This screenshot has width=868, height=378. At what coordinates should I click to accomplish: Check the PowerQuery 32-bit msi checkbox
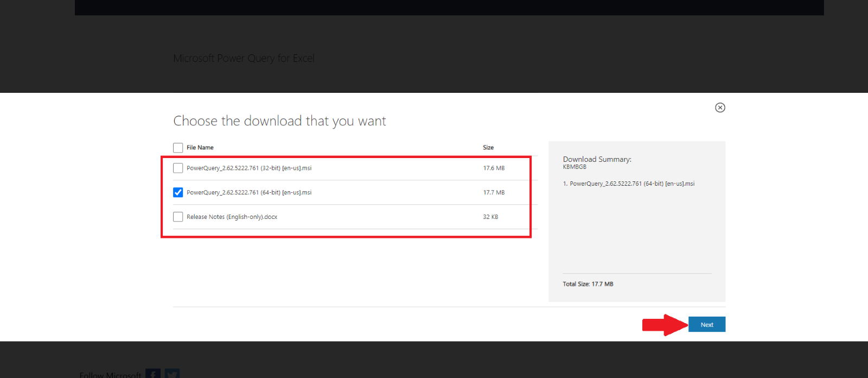click(x=178, y=168)
